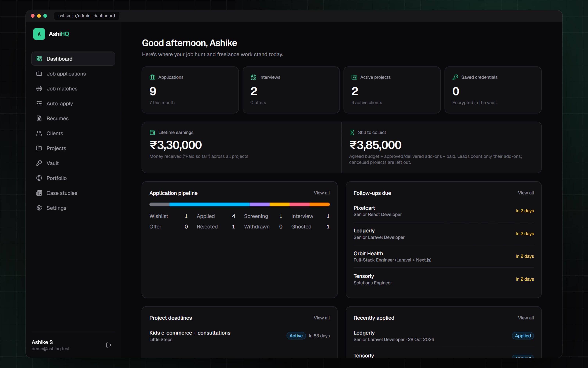Open View all in Application pipeline

pyautogui.click(x=322, y=193)
